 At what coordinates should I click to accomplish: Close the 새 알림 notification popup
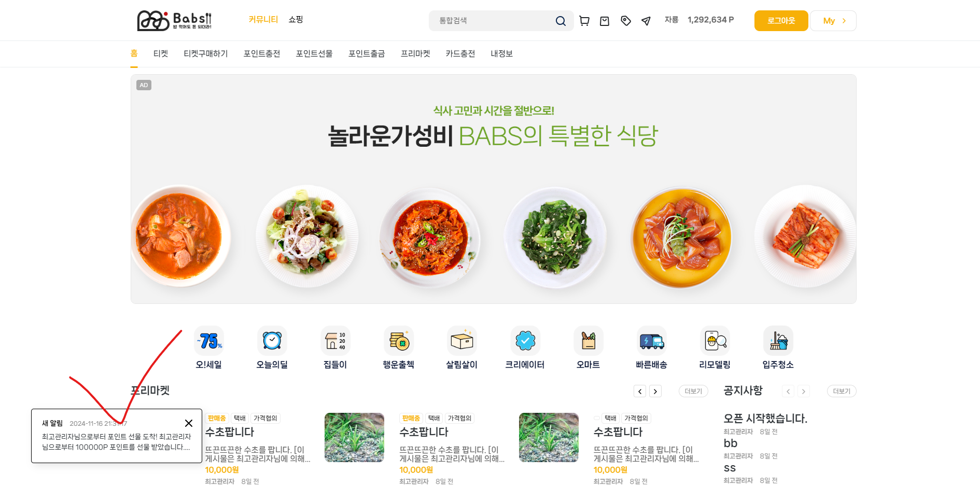click(189, 423)
